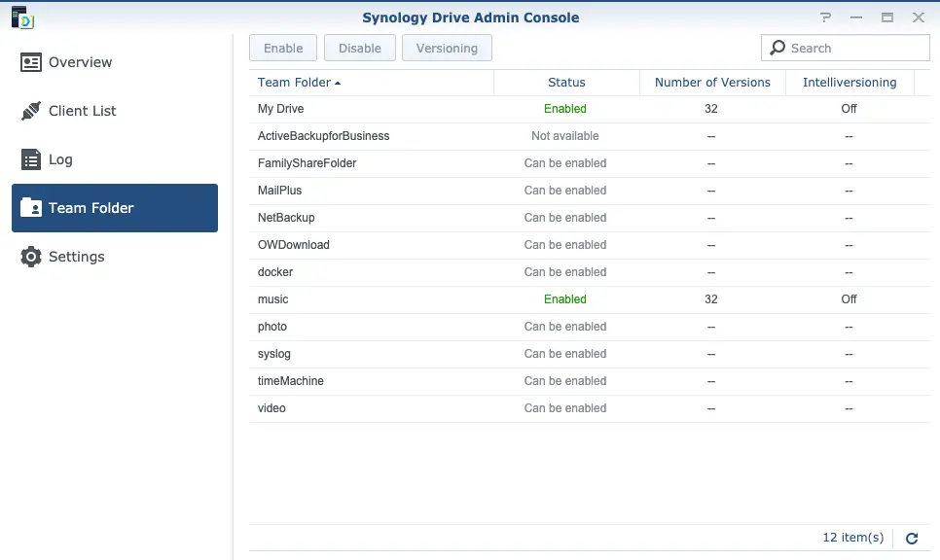Viewport: 940px width, 560px height.
Task: Select the MailPlus folder row
Action: pos(590,192)
